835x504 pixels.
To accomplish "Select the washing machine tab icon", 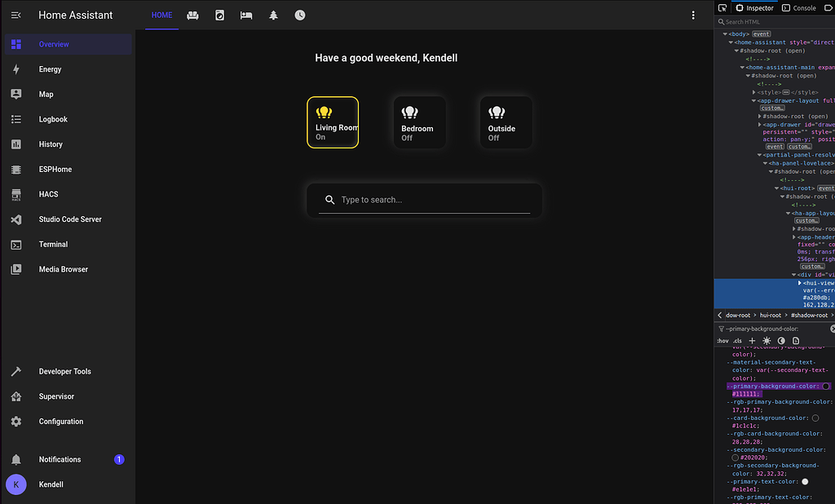I will (x=220, y=15).
